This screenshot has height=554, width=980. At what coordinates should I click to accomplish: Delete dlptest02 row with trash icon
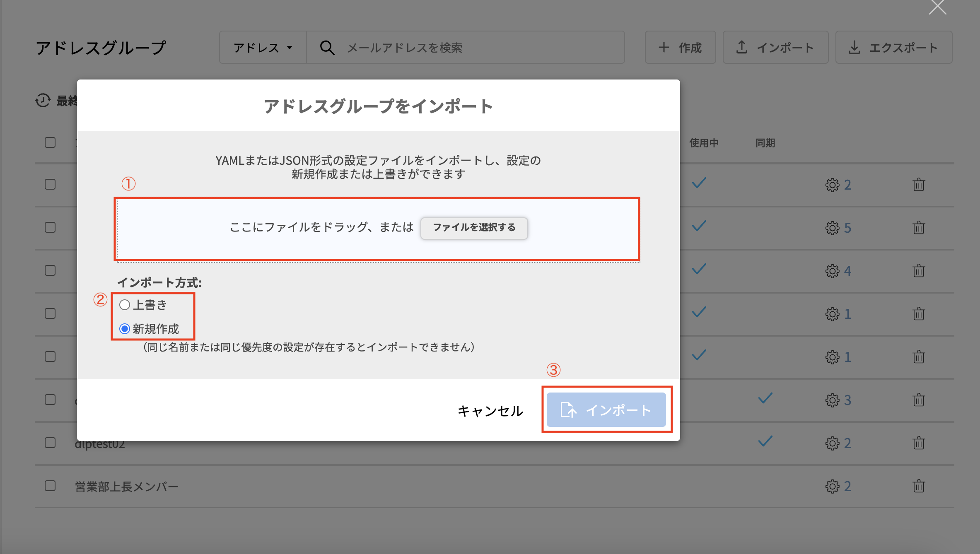[x=919, y=443]
